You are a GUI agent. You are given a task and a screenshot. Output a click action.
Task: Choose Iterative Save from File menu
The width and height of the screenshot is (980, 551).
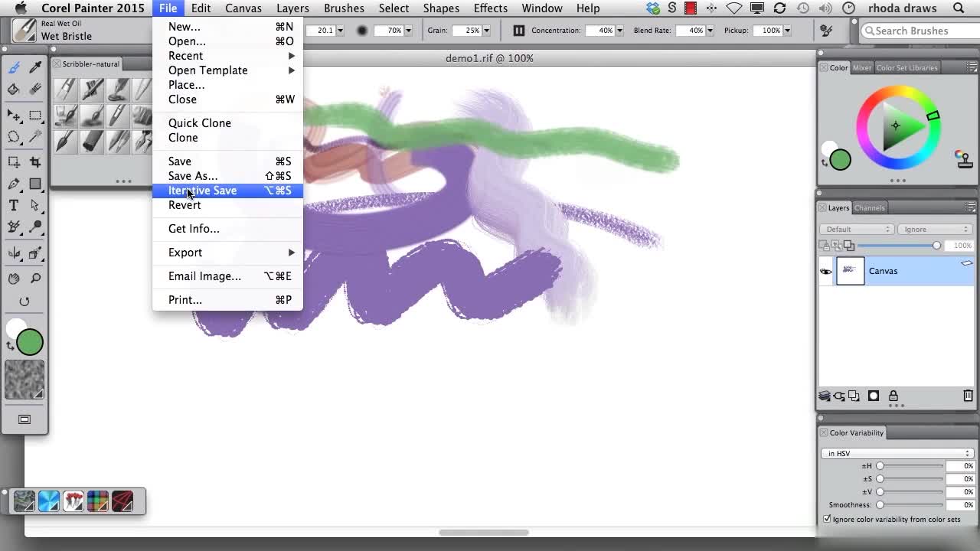[x=227, y=191]
